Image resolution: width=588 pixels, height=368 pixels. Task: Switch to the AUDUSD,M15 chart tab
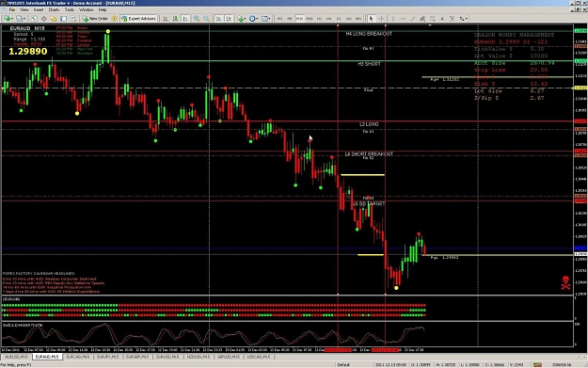click(16, 357)
